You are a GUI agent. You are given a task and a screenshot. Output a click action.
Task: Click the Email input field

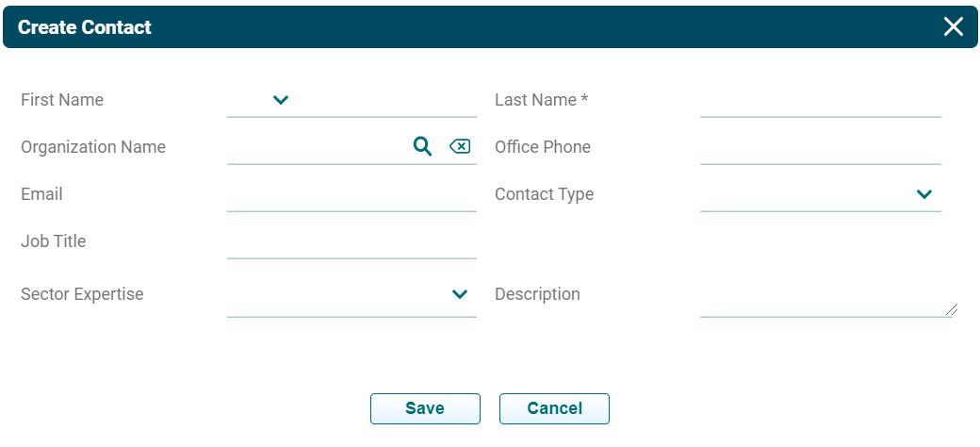tap(351, 194)
